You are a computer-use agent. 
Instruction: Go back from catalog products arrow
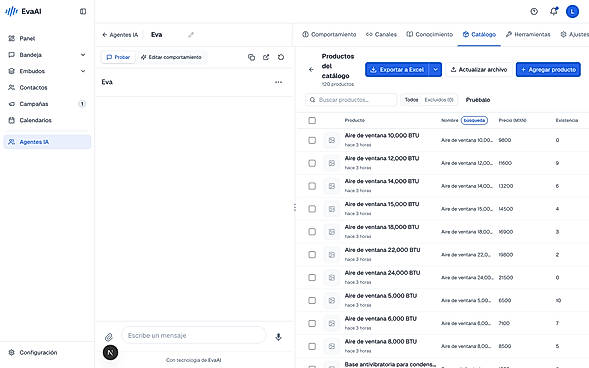click(x=311, y=69)
